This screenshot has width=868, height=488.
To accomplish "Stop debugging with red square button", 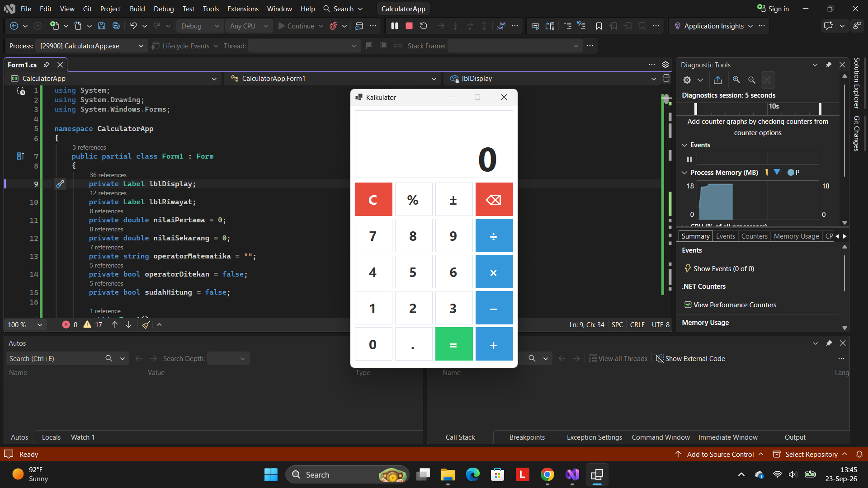I will [x=409, y=26].
